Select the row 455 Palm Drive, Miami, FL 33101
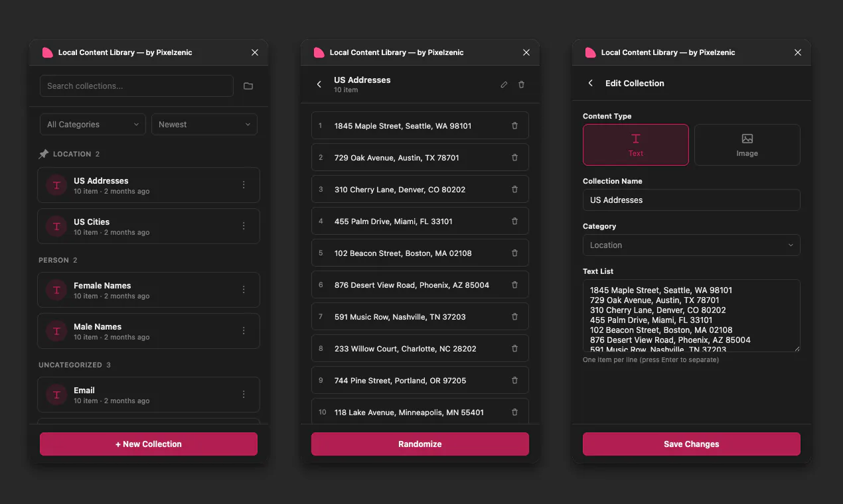The width and height of the screenshot is (843, 504). coord(420,221)
